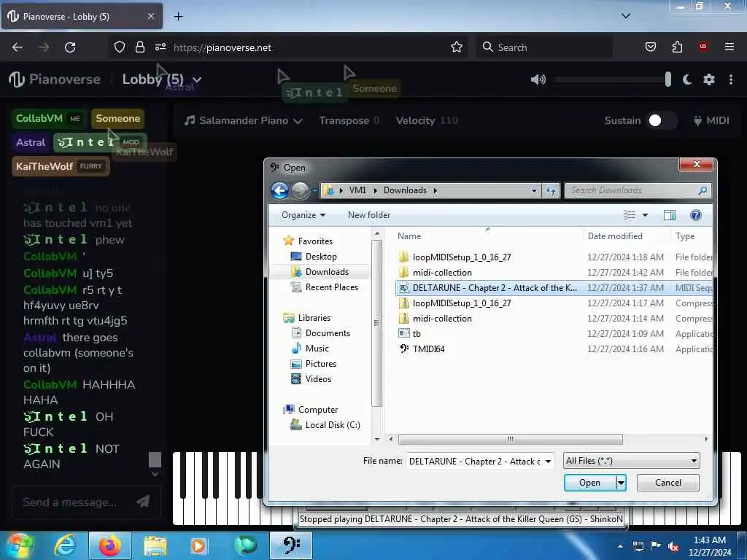This screenshot has width=747, height=560.
Task: Expand the file name combo box arrow
Action: point(549,461)
